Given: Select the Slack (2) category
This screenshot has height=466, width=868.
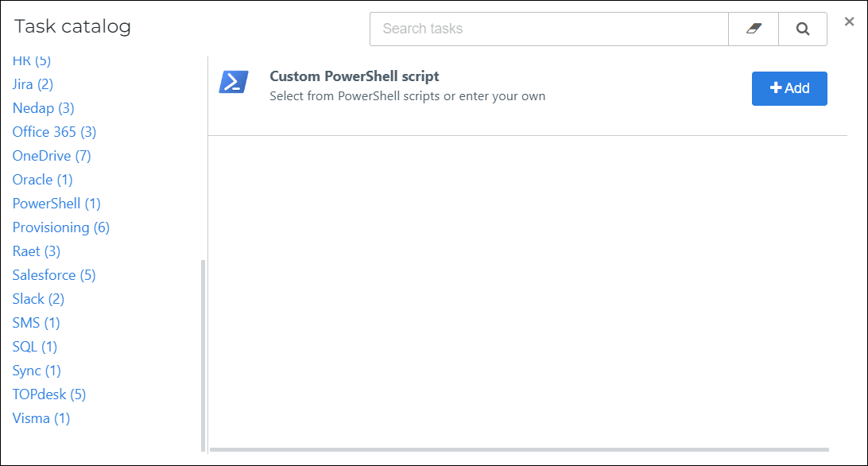Looking at the screenshot, I should (x=38, y=299).
